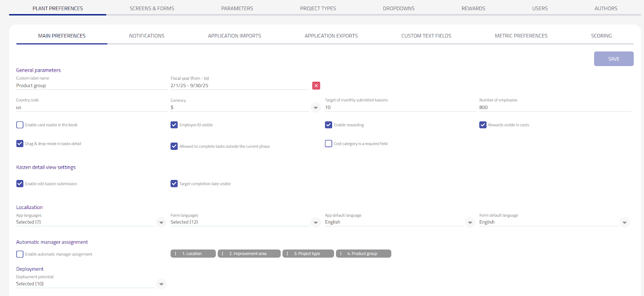Expand the App languages dropdown
This screenshot has width=644, height=296.
(161, 222)
